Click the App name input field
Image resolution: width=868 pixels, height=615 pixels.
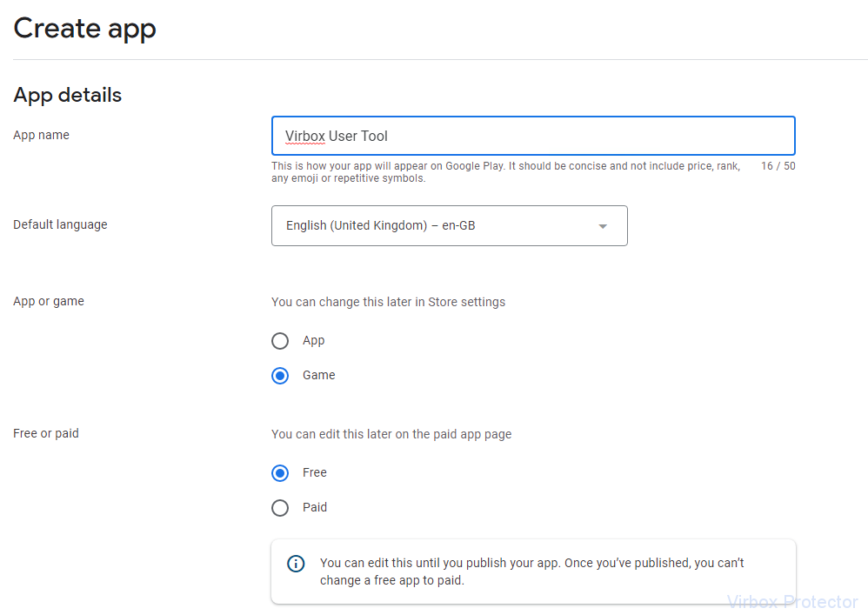[x=534, y=136]
